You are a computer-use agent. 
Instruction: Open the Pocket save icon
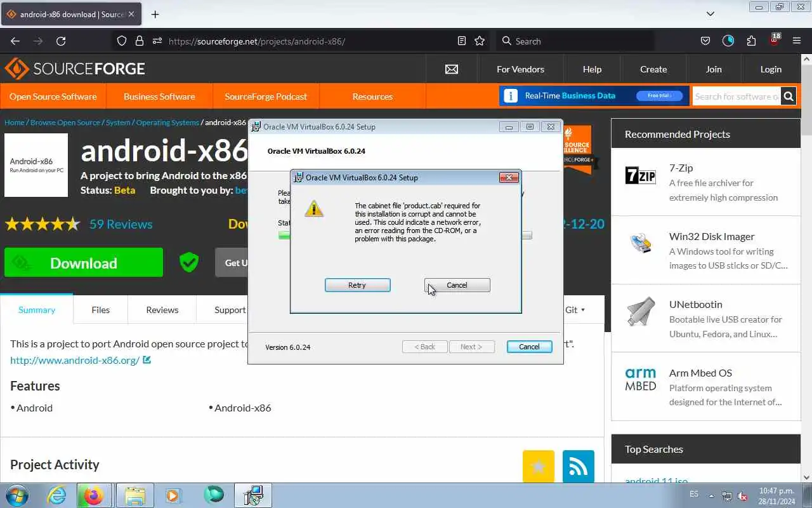click(x=705, y=41)
